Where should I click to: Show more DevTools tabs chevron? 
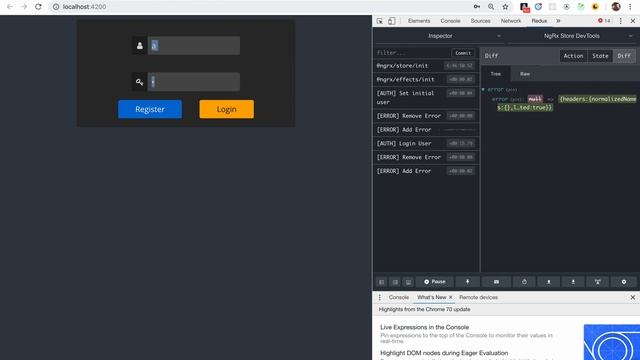[558, 21]
